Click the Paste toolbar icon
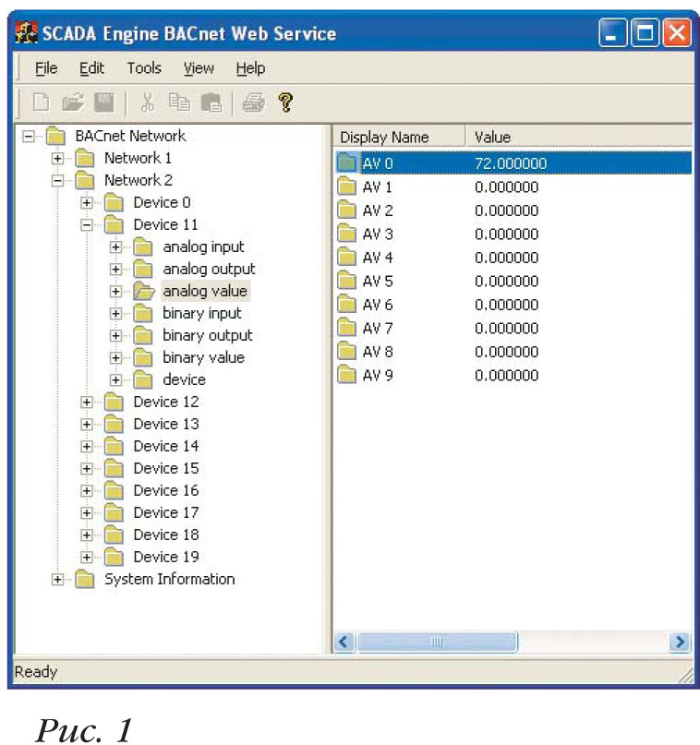700x745 pixels. (x=211, y=102)
